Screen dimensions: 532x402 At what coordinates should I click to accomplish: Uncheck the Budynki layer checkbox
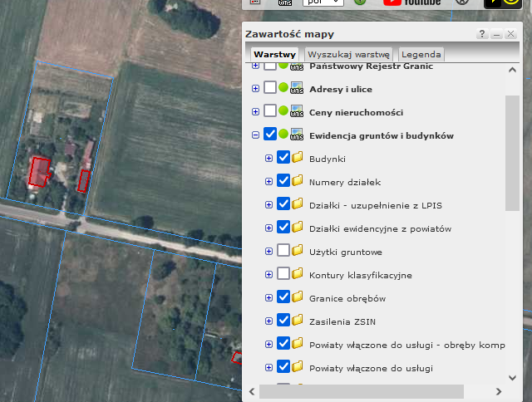[x=283, y=158]
